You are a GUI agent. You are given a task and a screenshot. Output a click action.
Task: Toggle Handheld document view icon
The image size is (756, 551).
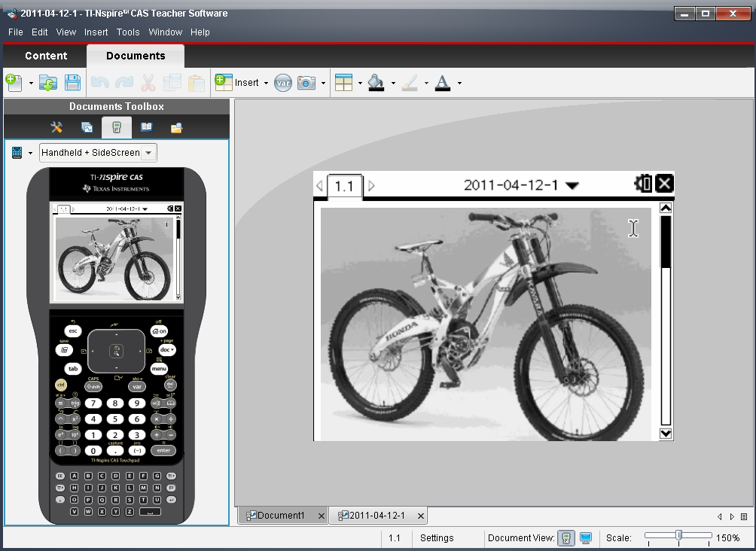point(566,538)
